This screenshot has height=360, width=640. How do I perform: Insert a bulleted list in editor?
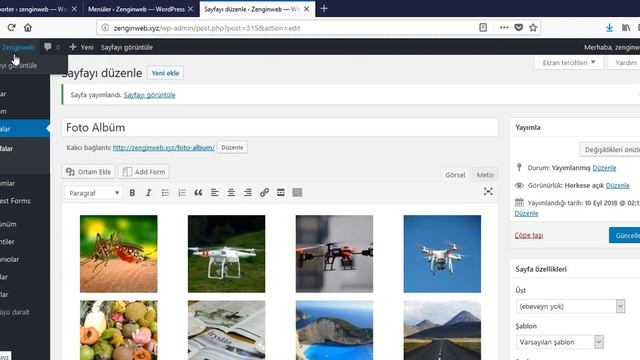click(x=165, y=193)
